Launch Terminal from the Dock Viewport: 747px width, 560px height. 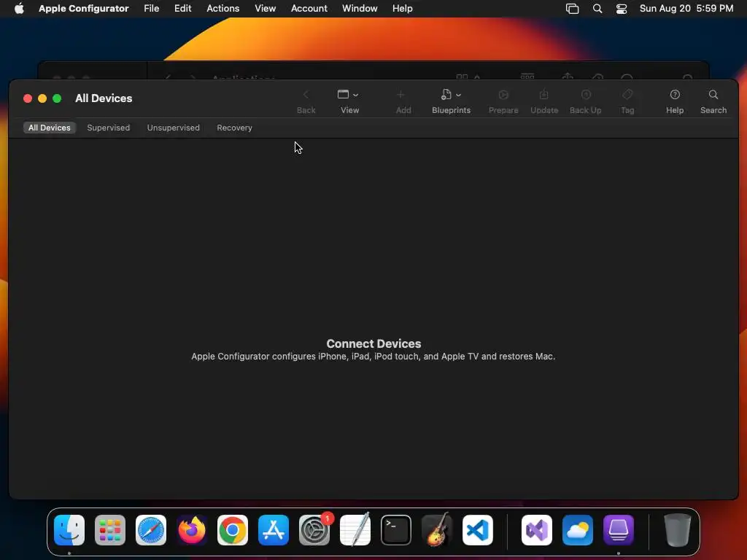point(396,530)
